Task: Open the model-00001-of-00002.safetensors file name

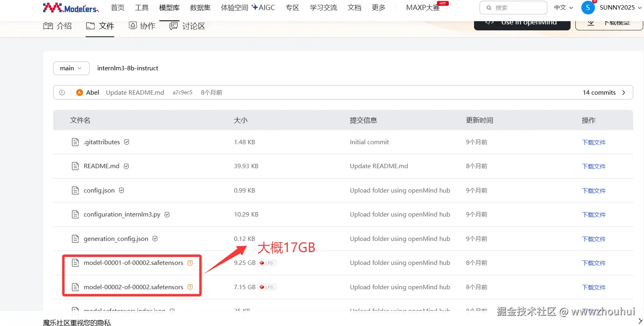Action: tap(133, 262)
